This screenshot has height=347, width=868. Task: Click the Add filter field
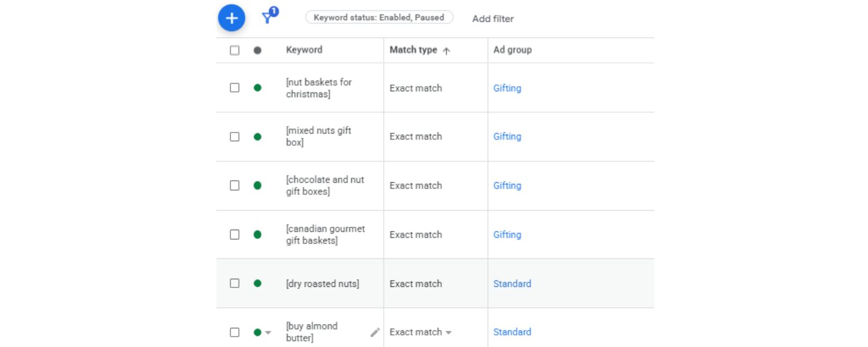point(493,19)
